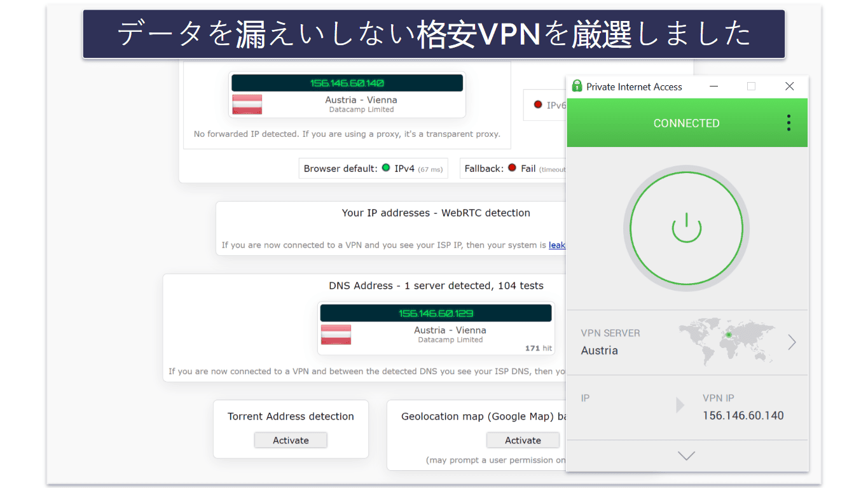
Task: Click the green IPv4 status indicator
Action: click(386, 168)
